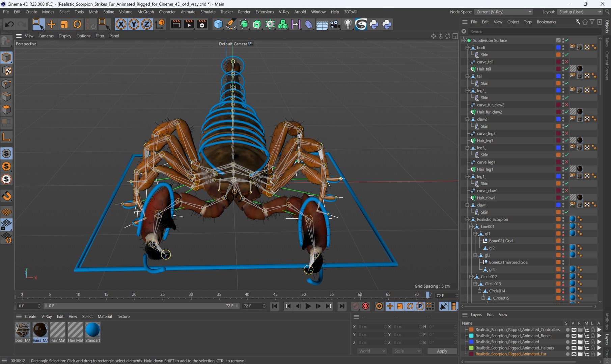Click the blue layer color of bodi

(x=558, y=48)
